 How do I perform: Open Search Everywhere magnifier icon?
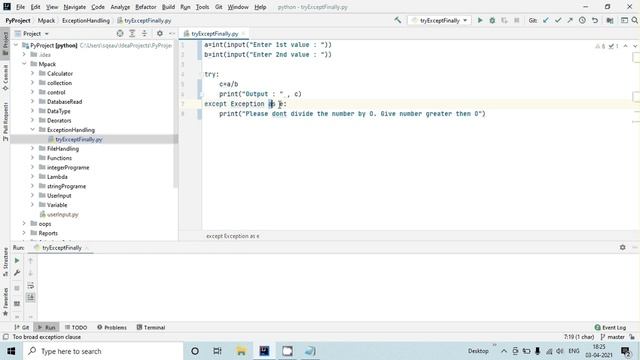click(x=635, y=20)
